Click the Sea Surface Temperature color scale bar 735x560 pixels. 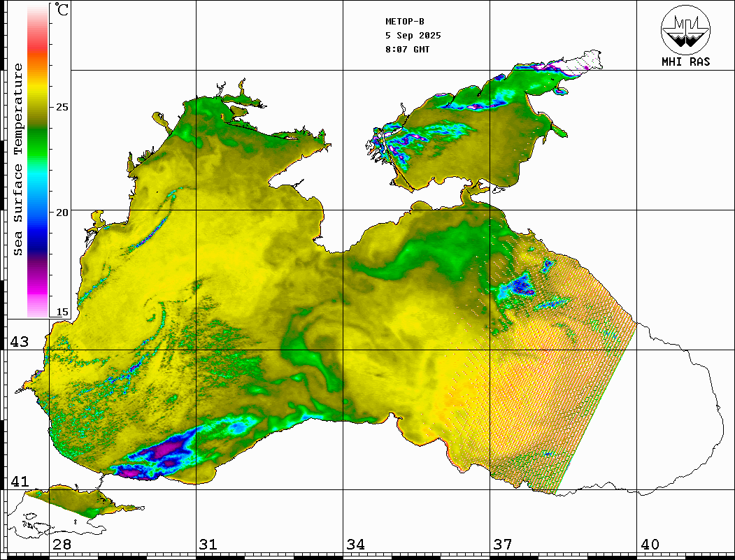pyautogui.click(x=38, y=161)
